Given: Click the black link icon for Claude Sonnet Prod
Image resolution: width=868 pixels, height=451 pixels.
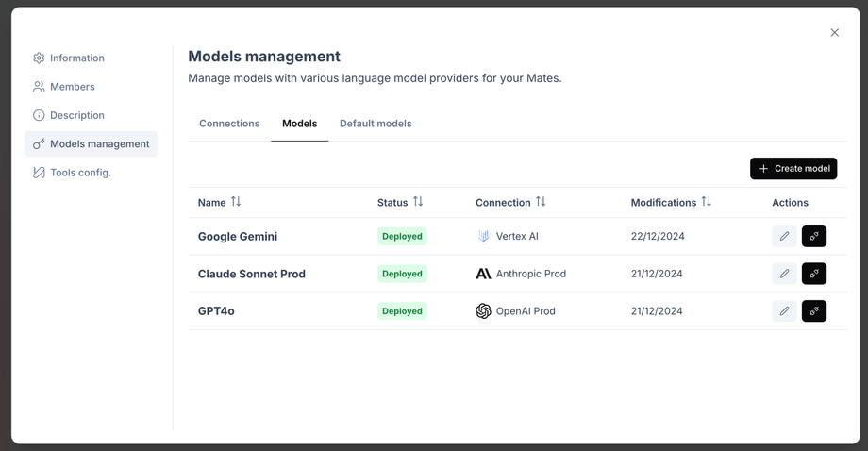Looking at the screenshot, I should 813,274.
